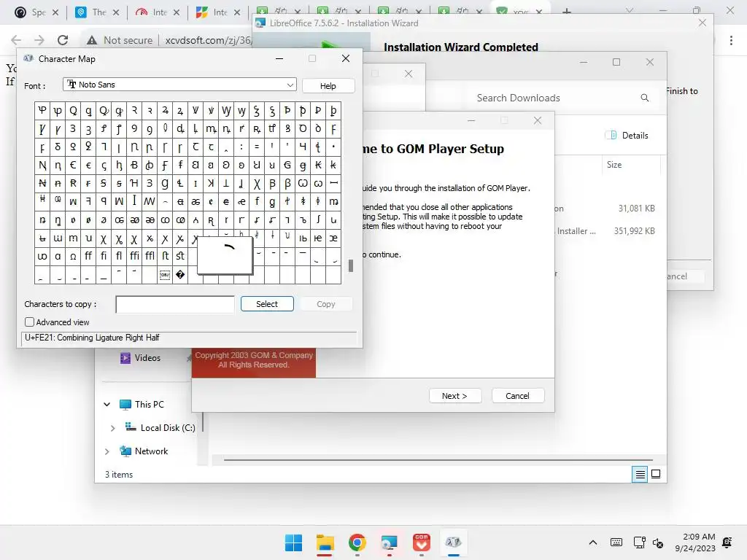Click the search magnifier icon in Downloads

coord(645,98)
